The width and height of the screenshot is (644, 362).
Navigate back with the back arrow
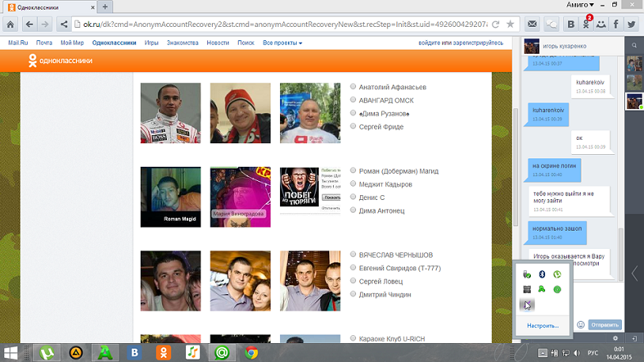(x=29, y=25)
